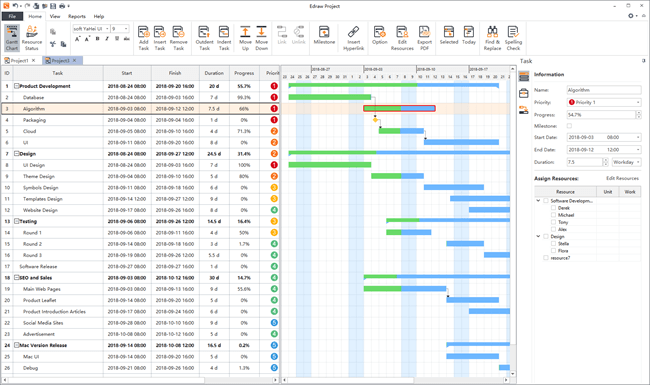Jump to Today in the ribbon

click(469, 35)
